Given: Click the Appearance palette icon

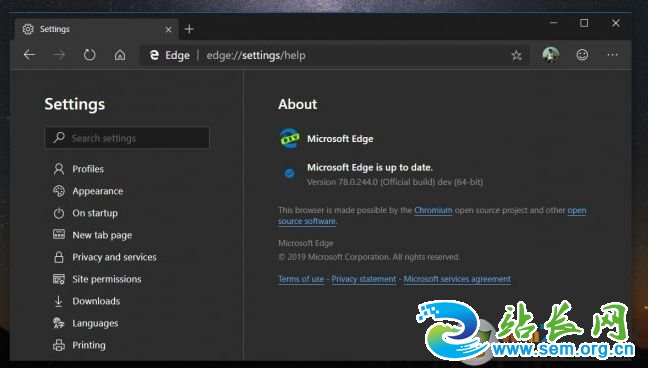Looking at the screenshot, I should (x=59, y=191).
